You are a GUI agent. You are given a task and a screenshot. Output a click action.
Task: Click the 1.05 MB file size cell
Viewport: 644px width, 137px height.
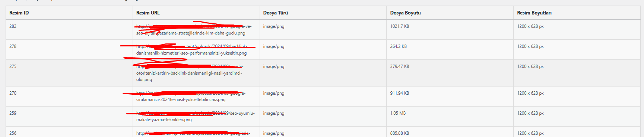pos(398,113)
